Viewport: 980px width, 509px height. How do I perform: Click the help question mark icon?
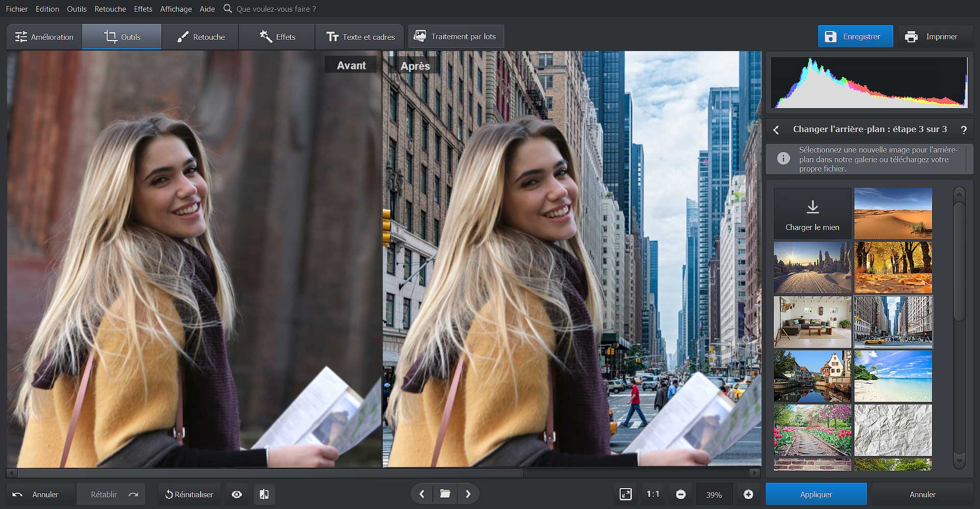click(964, 130)
